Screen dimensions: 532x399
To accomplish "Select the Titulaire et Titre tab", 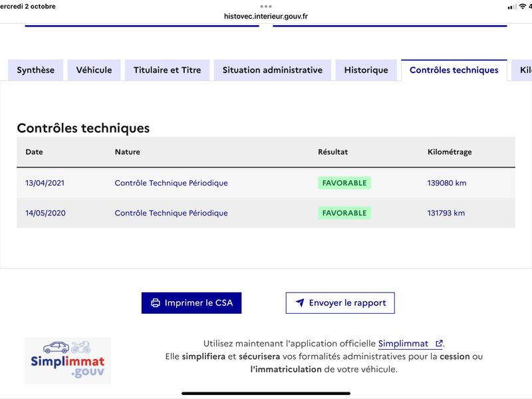I will 168,70.
